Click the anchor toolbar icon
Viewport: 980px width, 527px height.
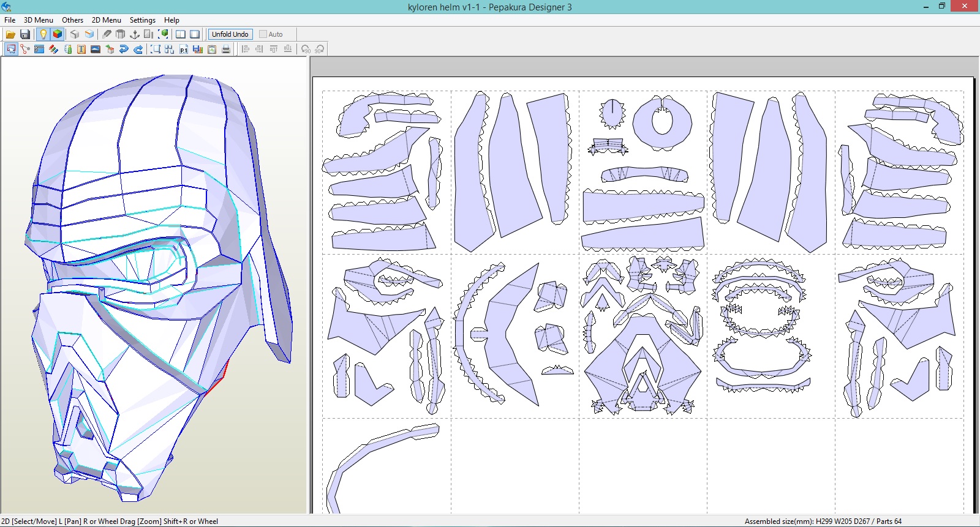pos(135,34)
